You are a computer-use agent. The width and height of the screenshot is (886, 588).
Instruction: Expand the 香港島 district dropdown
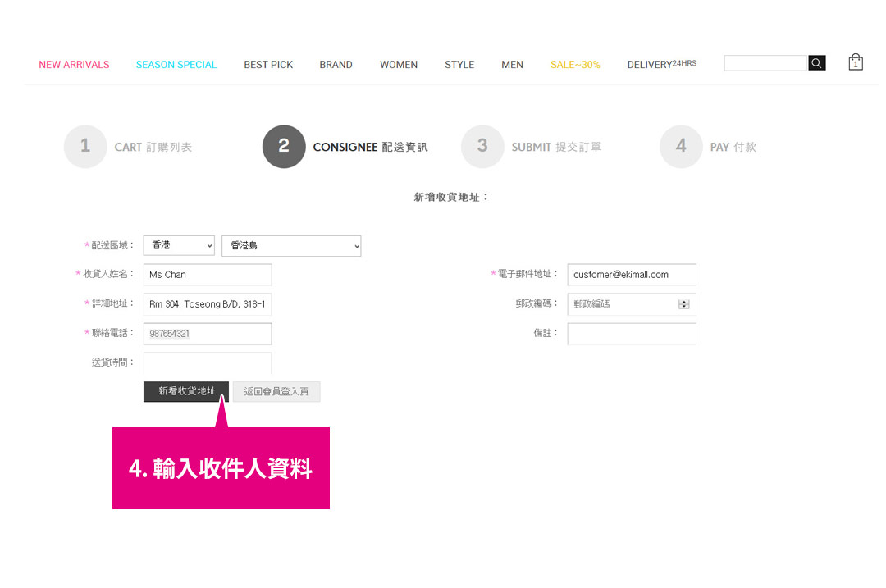(291, 245)
